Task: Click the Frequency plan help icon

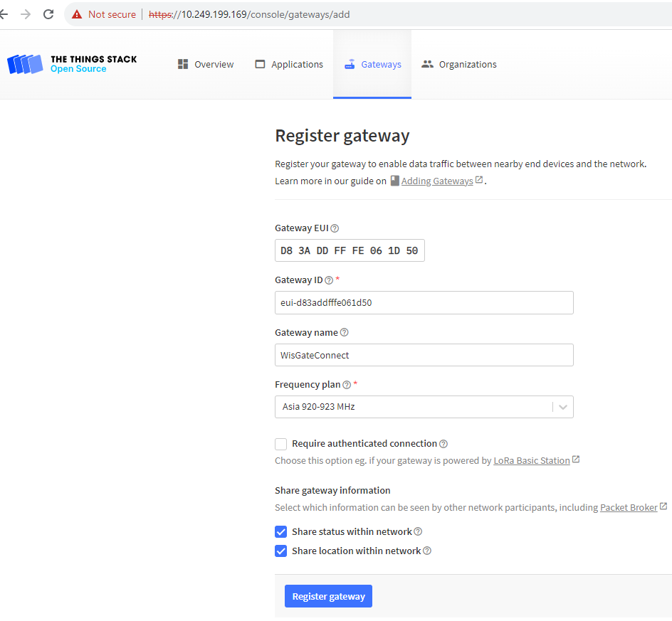Action: coord(347,385)
